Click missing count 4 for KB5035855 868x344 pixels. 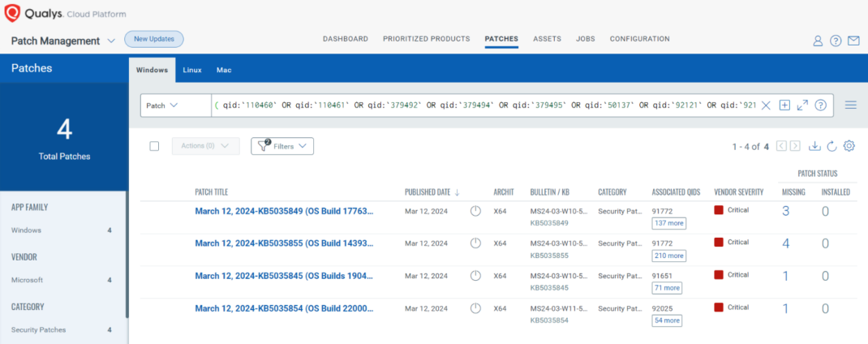[x=785, y=243]
